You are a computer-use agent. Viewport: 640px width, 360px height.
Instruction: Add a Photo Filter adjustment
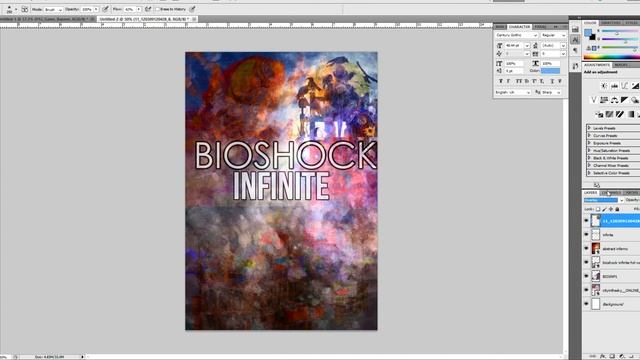pos(635,100)
